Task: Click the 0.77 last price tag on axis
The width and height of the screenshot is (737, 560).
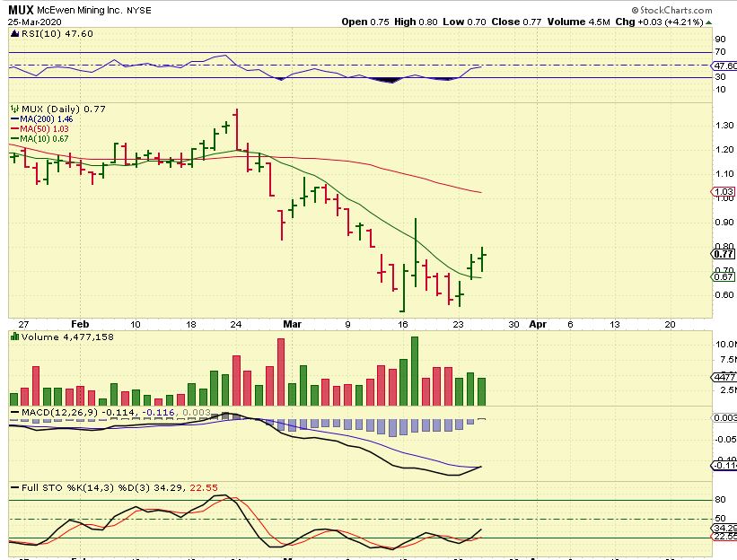Action: pos(723,254)
